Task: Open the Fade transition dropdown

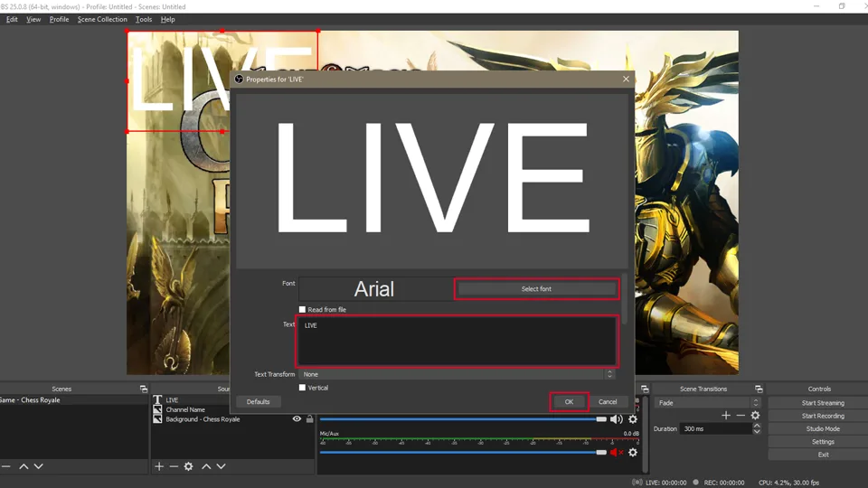Action: click(707, 403)
